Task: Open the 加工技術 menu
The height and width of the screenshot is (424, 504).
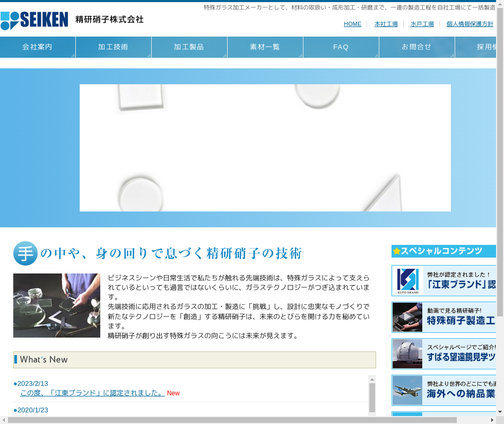Action: 114,47
